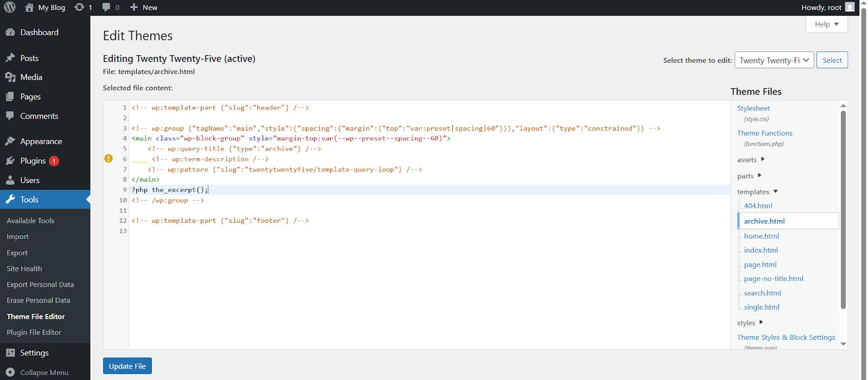Click the Update File button
This screenshot has width=868, height=380.
coord(127,366)
